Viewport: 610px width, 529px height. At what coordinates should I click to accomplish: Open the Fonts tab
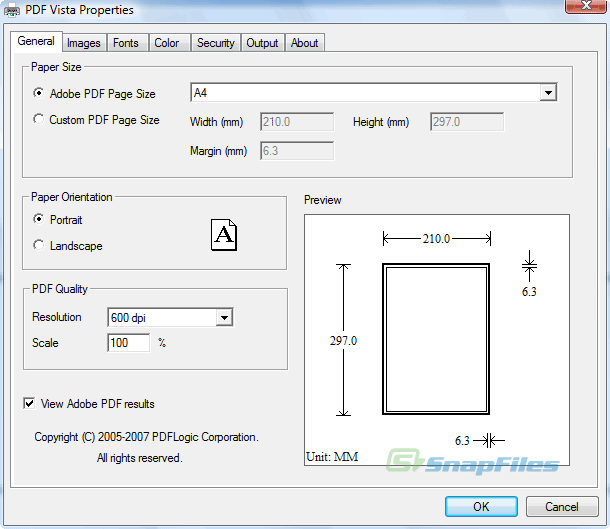coord(126,43)
